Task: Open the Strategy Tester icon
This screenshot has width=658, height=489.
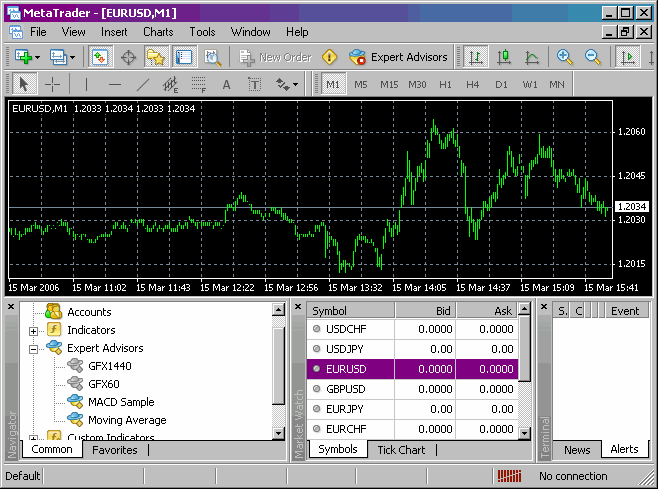Action: pyautogui.click(x=212, y=57)
